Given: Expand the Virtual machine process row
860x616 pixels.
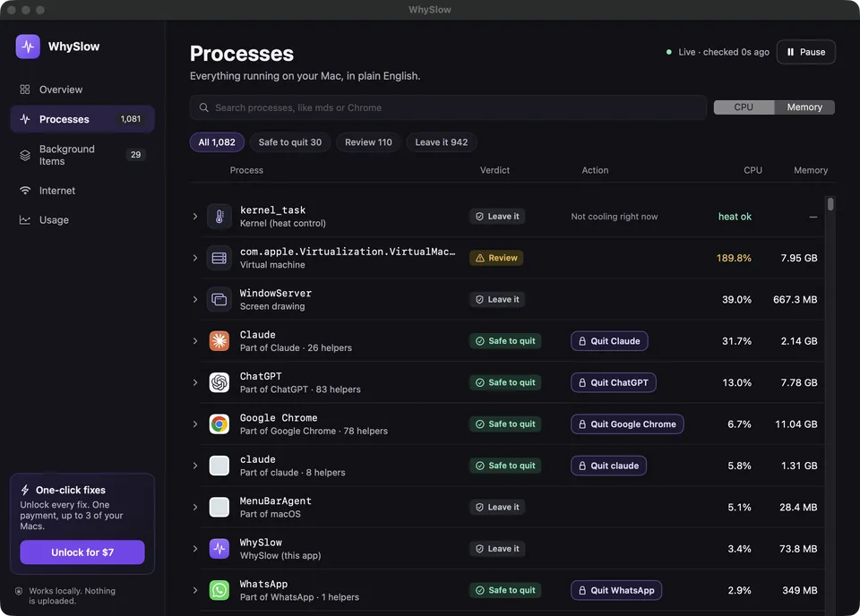Looking at the screenshot, I should 195,258.
